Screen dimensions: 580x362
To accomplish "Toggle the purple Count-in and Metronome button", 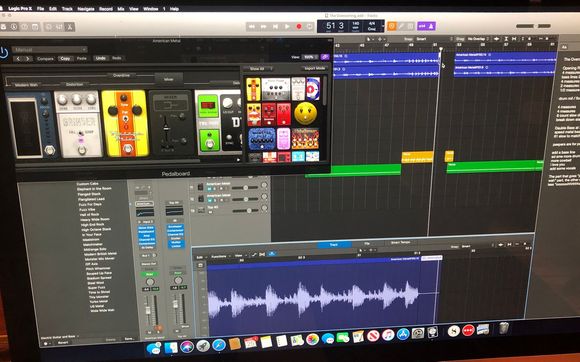I will tap(426, 26).
